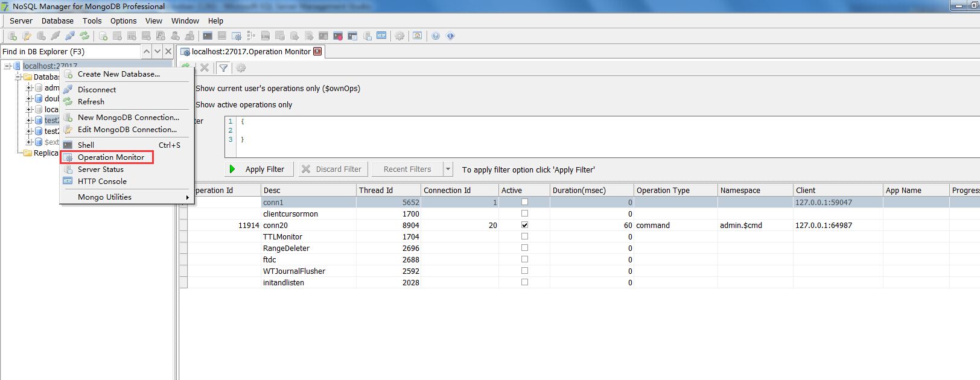
Task: Toggle the Active checkbox for TTLMonitor
Action: pyautogui.click(x=524, y=236)
